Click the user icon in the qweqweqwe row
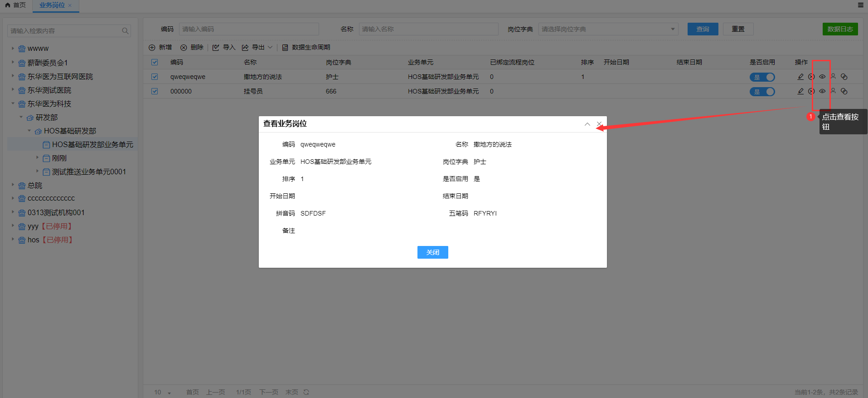This screenshot has width=868, height=398. 833,77
